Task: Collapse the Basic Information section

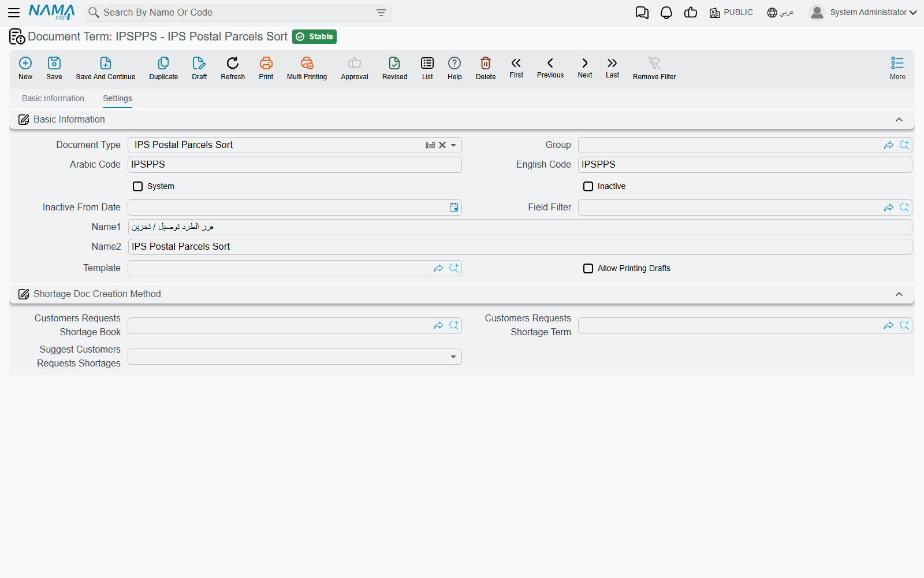Action: (899, 120)
